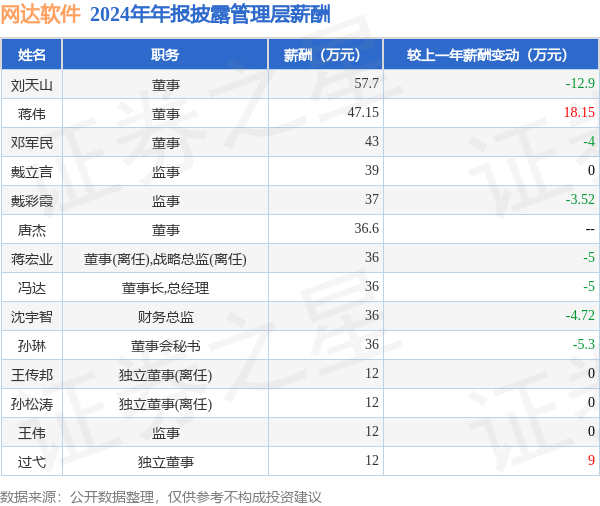Image resolution: width=600 pixels, height=506 pixels.
Task: Select the title text 网达软件
Action: 41,14
